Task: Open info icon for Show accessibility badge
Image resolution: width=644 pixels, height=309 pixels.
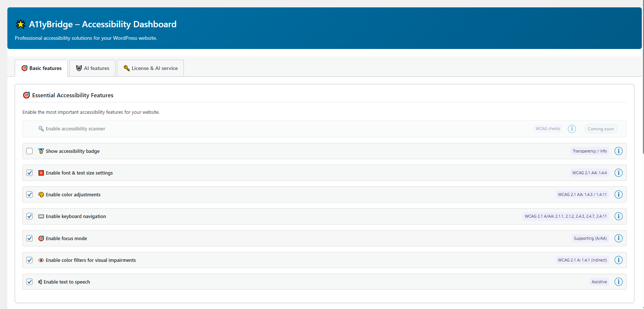Action: pos(619,151)
